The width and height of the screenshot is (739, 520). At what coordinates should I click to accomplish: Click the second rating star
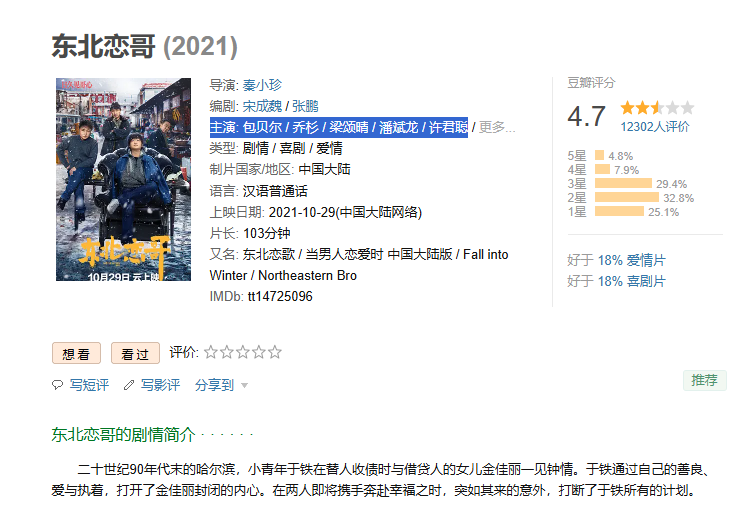tap(227, 352)
